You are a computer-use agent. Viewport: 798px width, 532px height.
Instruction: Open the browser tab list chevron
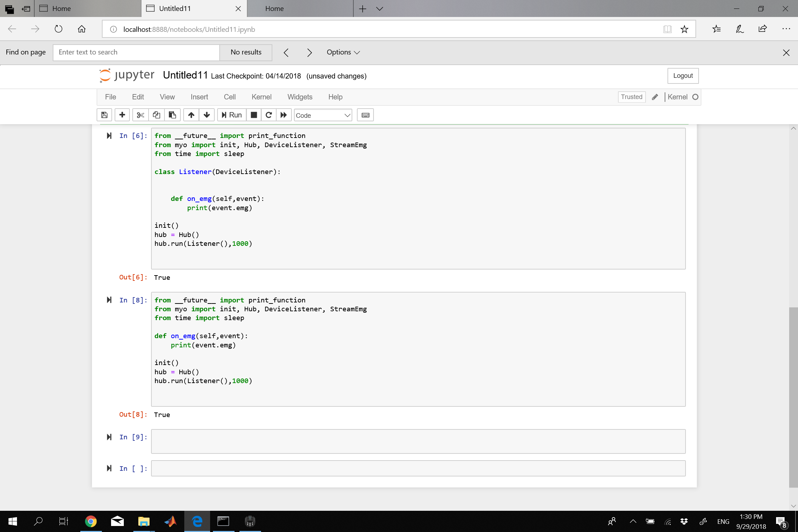(380, 8)
